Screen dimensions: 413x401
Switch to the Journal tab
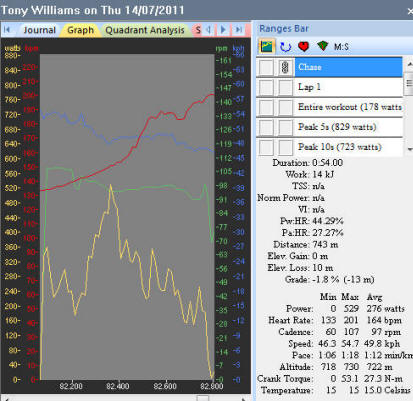pyautogui.click(x=39, y=30)
